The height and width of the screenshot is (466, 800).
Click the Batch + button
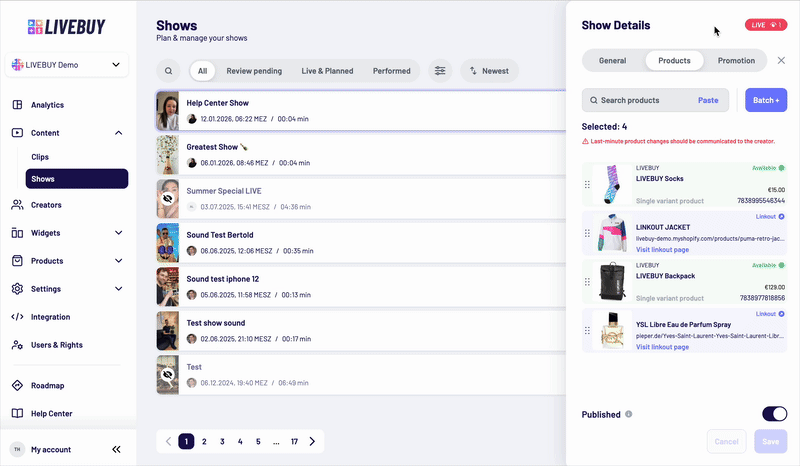[766, 100]
